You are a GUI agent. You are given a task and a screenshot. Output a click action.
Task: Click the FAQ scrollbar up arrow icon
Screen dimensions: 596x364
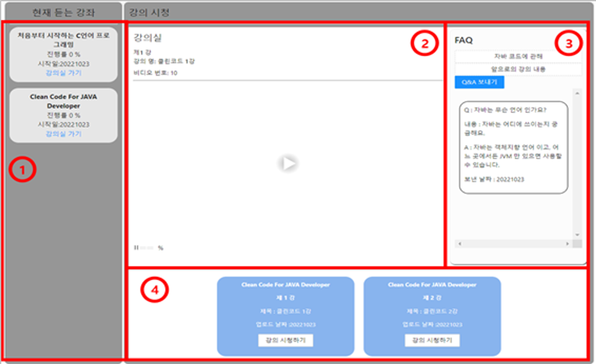(x=577, y=92)
